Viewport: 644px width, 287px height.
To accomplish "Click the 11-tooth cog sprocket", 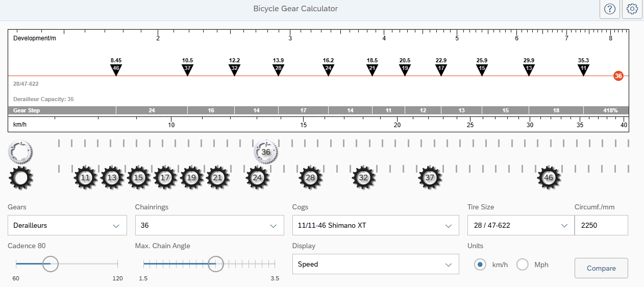I will pos(86,178).
